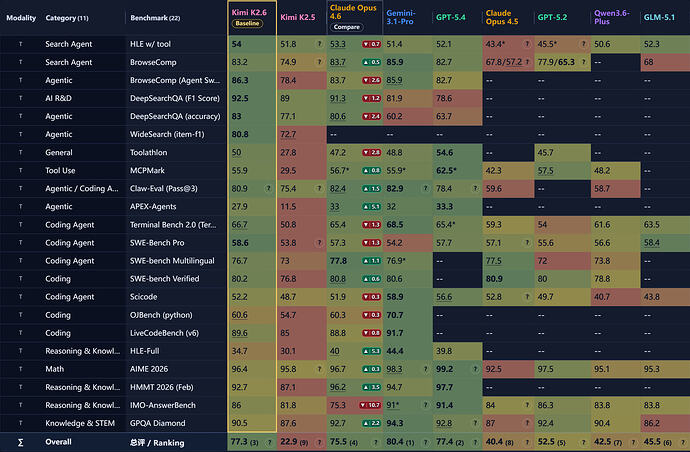
Task: Click the help icon next to Gemini IMO-AnswerBench 91*
Action: tap(426, 405)
